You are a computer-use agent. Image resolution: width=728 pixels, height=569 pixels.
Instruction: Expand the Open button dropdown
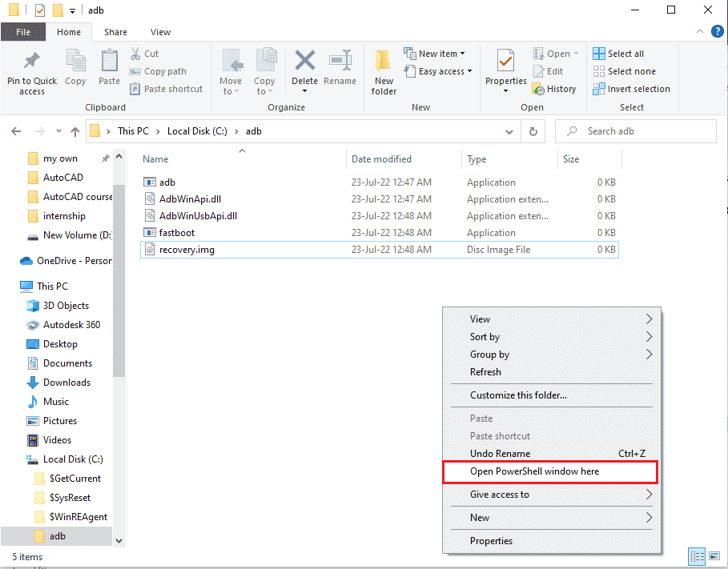coord(576,54)
